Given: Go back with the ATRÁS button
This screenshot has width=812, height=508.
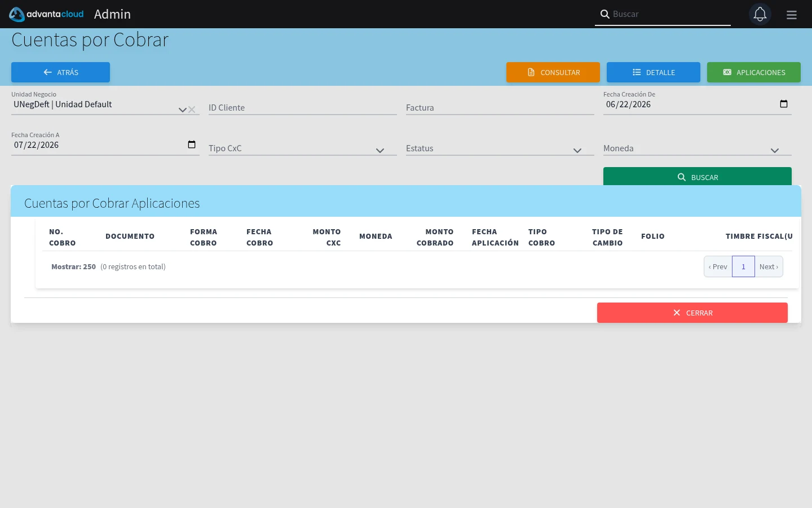Looking at the screenshot, I should pos(60,72).
